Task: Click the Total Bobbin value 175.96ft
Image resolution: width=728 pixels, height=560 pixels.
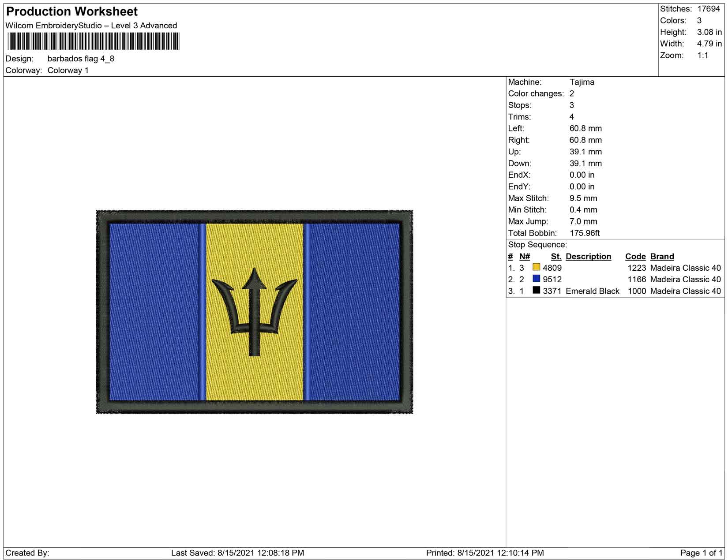Action: click(585, 233)
